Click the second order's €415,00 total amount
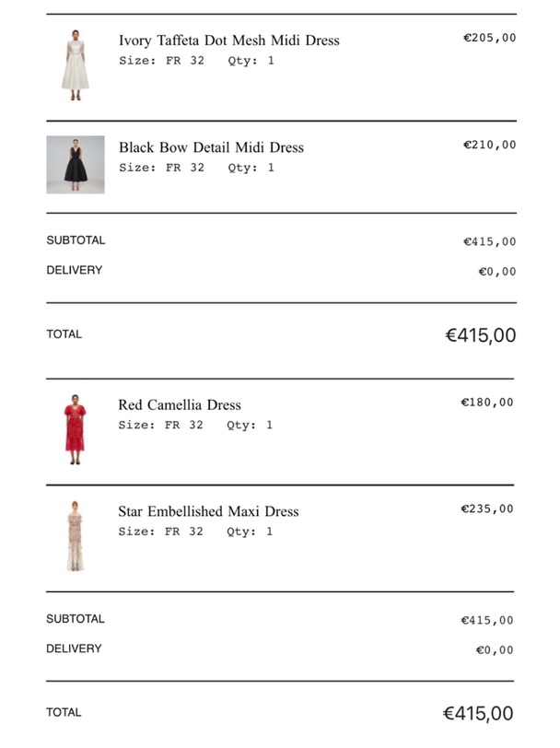This screenshot has width=560, height=748. tap(478, 714)
